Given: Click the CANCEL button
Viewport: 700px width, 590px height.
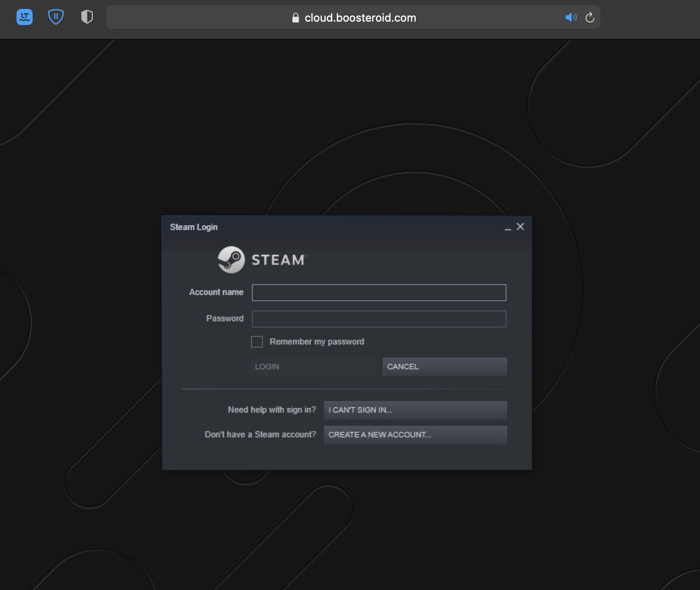Looking at the screenshot, I should click(444, 367).
